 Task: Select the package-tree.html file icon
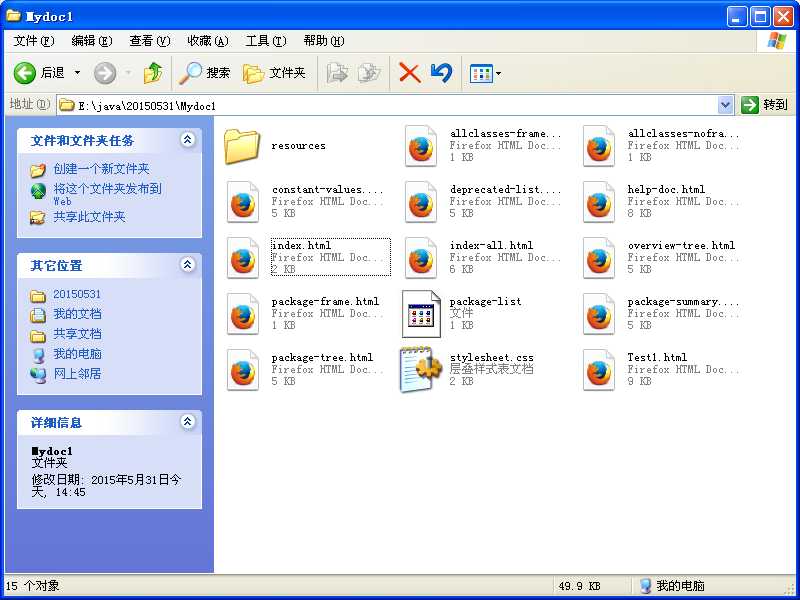point(242,370)
